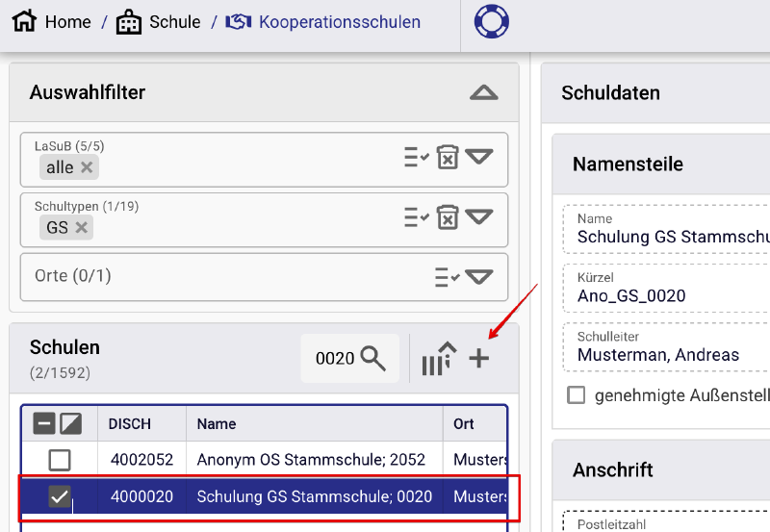Open the LaSuB dropdown arrow
This screenshot has width=770, height=532.
[479, 157]
